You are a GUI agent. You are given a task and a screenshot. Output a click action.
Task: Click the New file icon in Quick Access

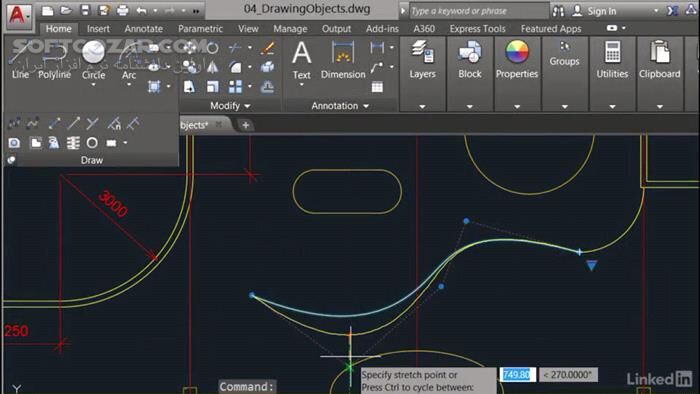click(47, 10)
